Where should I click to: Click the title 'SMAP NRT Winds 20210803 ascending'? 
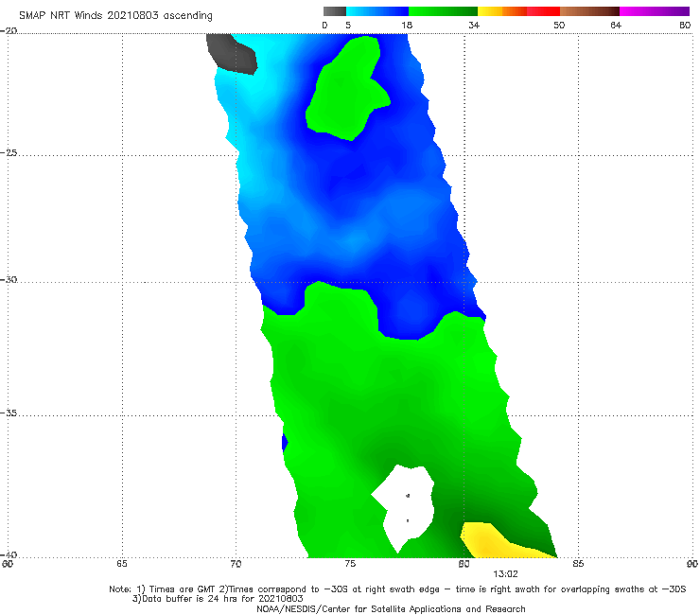pyautogui.click(x=115, y=16)
